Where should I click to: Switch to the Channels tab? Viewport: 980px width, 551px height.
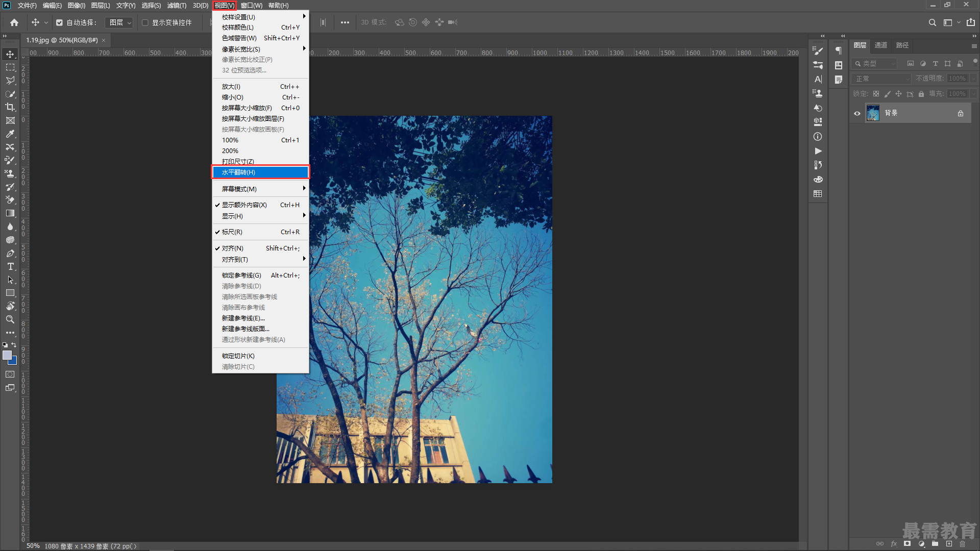(881, 45)
